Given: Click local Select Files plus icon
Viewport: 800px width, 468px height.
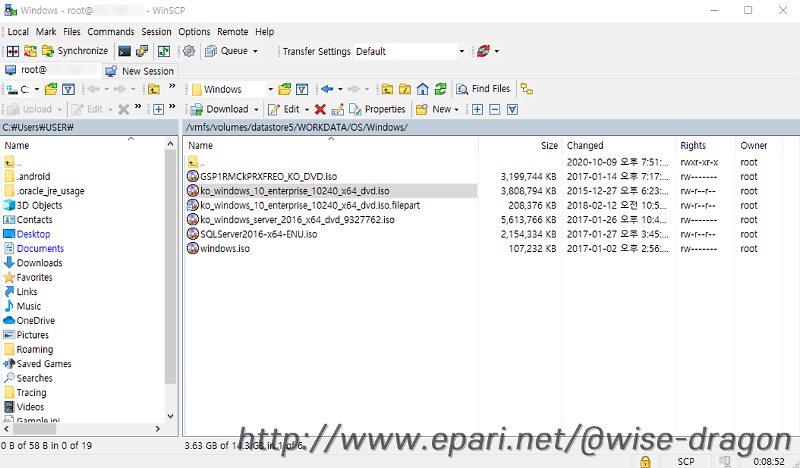Looking at the screenshot, I should point(158,109).
